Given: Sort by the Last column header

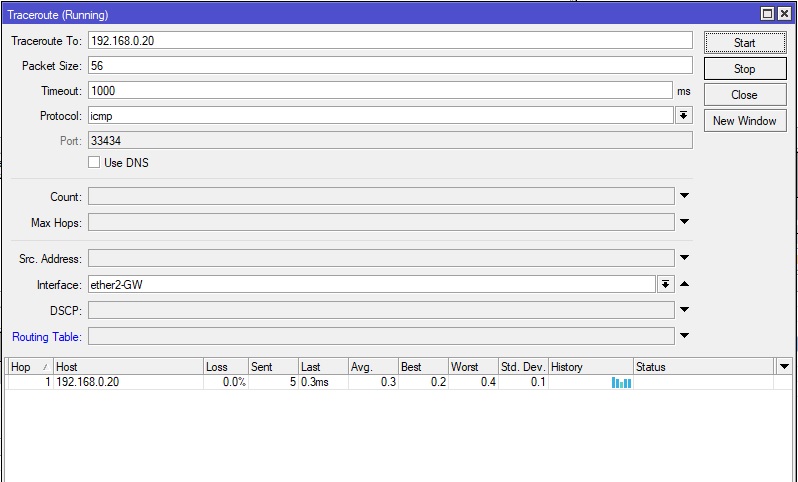Looking at the screenshot, I should (x=323, y=366).
